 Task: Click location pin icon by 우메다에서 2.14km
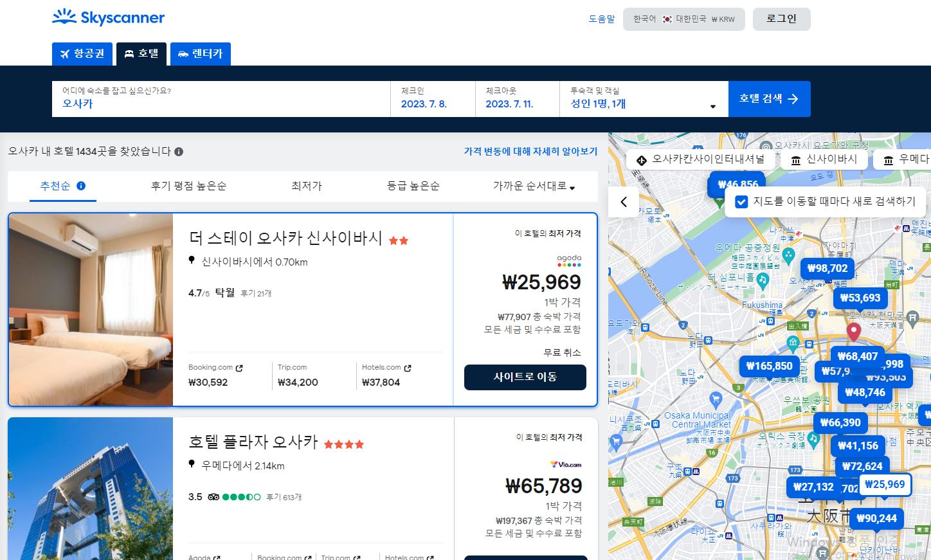pyautogui.click(x=192, y=464)
